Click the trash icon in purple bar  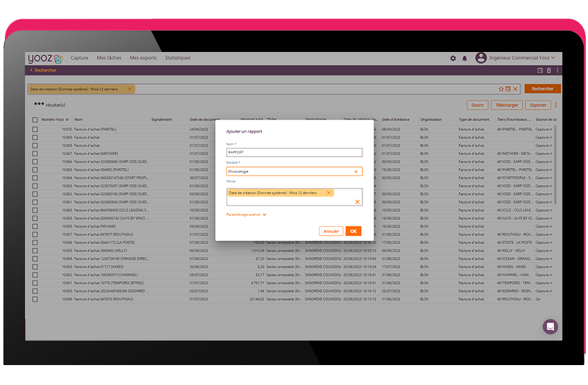(549, 70)
